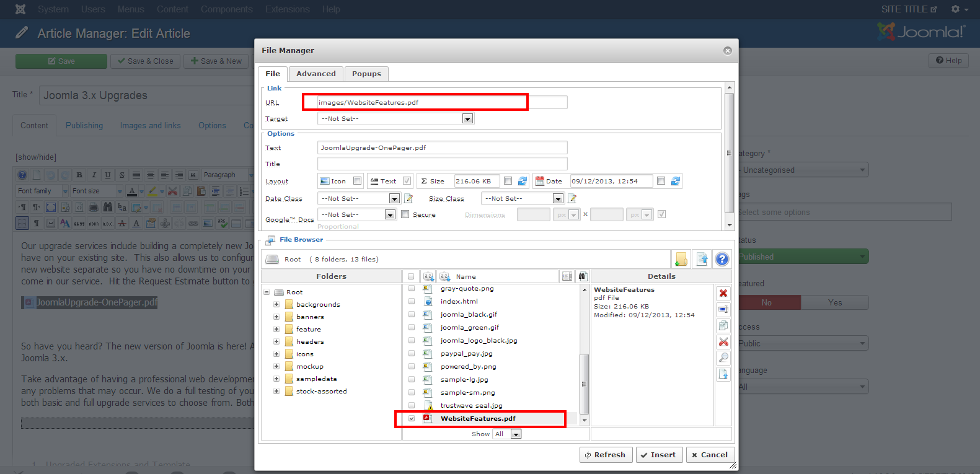Switch to the Advanced tab

pos(316,74)
